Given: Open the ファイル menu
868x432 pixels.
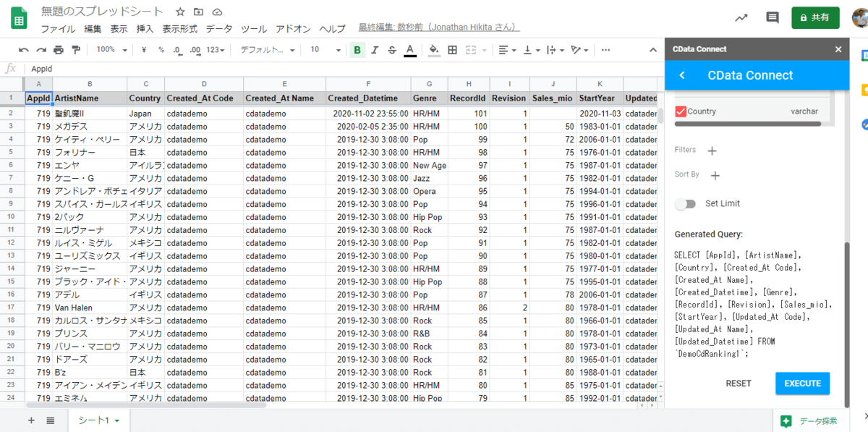Looking at the screenshot, I should [x=58, y=29].
